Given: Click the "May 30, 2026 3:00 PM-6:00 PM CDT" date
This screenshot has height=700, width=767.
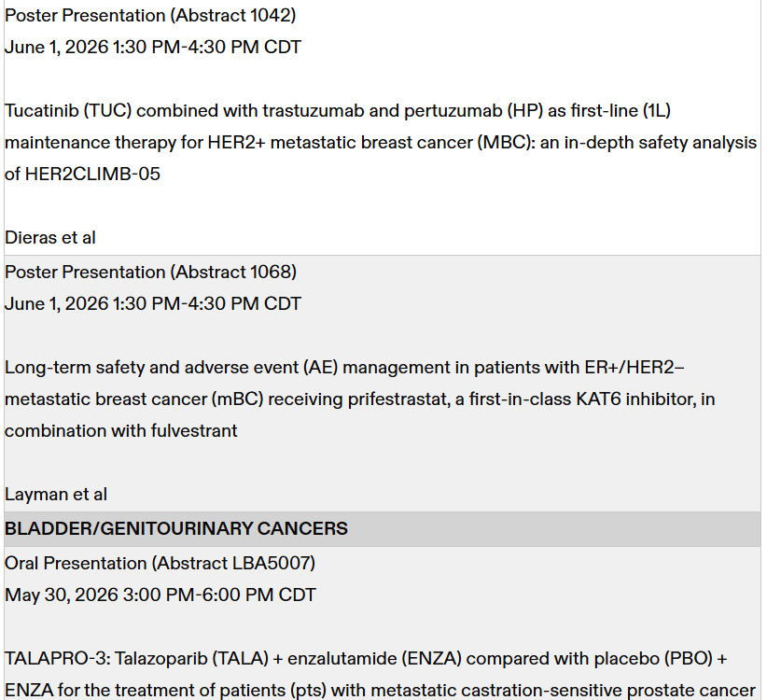Looking at the screenshot, I should (x=160, y=595).
